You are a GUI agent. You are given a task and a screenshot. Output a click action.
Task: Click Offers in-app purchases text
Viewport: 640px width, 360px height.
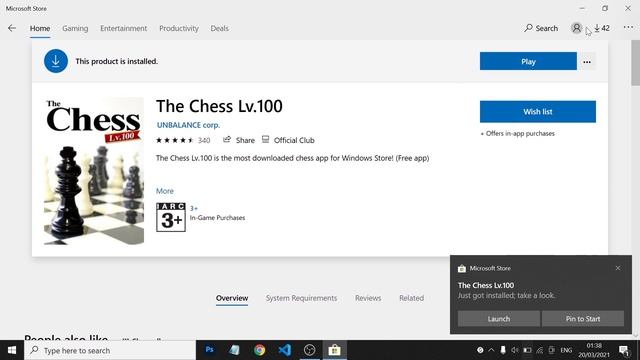point(520,133)
